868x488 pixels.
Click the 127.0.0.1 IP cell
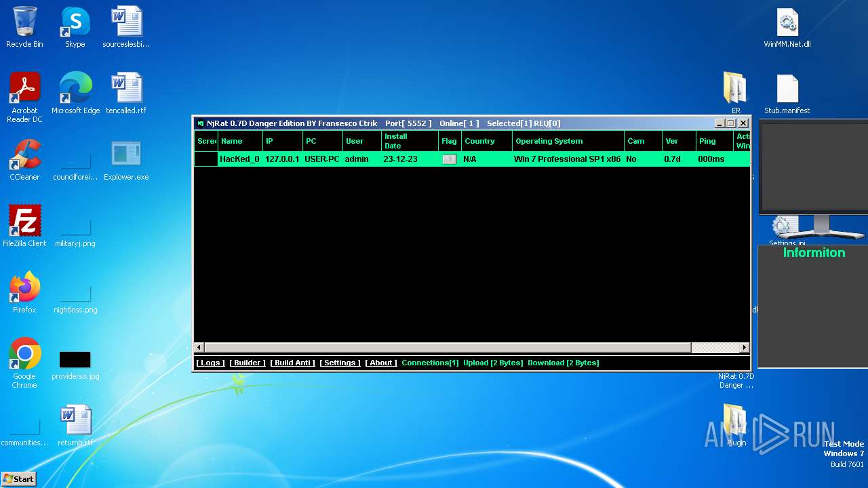click(282, 159)
